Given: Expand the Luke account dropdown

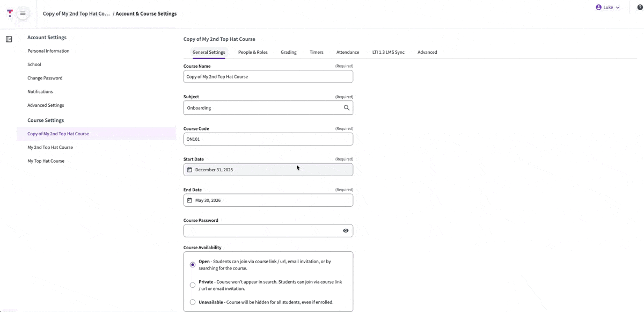Looking at the screenshot, I should (x=618, y=7).
